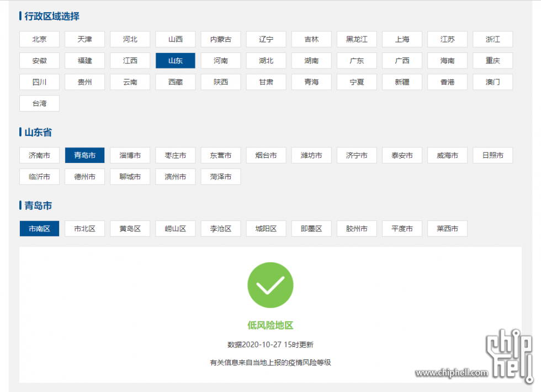Select 四川 province
Viewport: 541px width, 392px height.
(x=39, y=82)
